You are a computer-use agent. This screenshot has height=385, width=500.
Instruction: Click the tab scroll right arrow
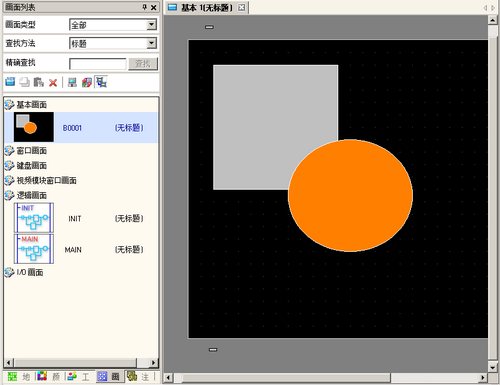click(493, 8)
